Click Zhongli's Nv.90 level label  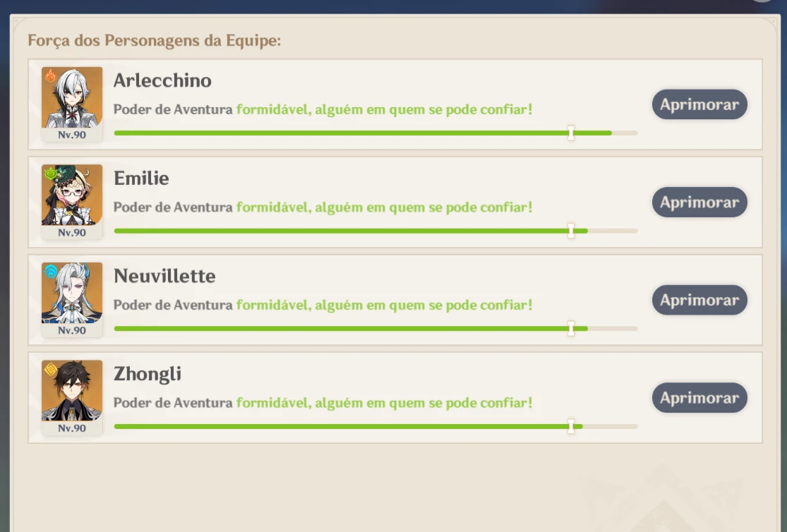(x=72, y=428)
